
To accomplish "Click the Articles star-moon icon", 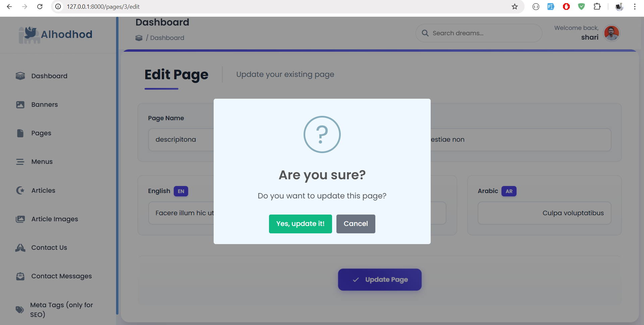I will [20, 190].
